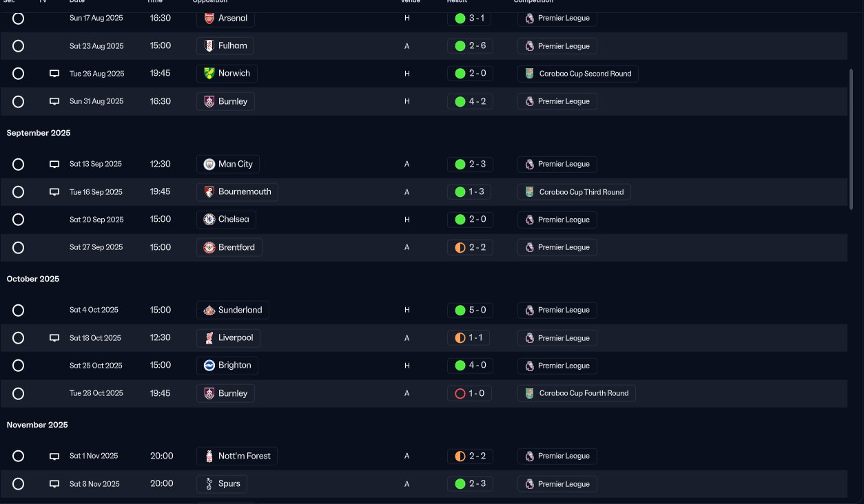Click the vertical scrollbar on the right

pos(852,138)
